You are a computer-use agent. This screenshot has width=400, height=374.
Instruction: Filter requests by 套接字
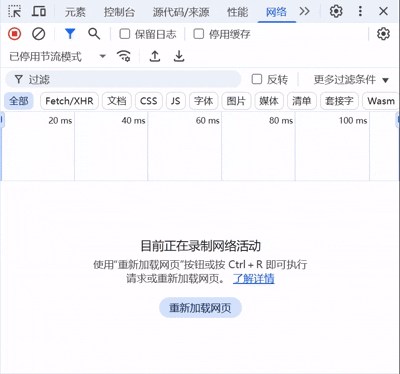(339, 101)
